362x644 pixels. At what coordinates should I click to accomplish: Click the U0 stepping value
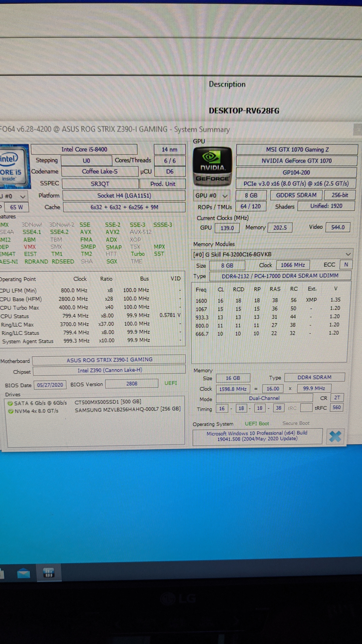(x=87, y=161)
